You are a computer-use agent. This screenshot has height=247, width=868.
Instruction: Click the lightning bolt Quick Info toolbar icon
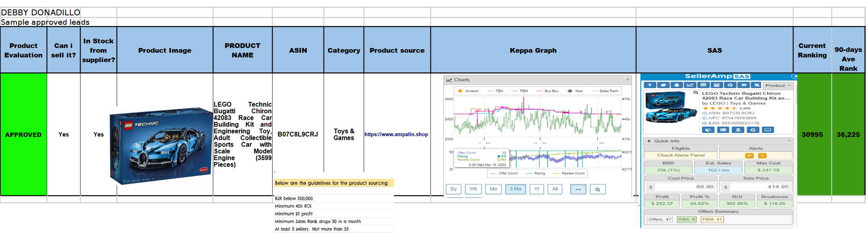tap(650, 85)
